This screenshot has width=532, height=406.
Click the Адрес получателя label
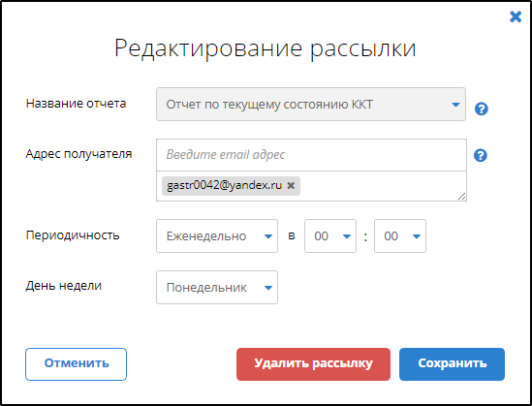coord(78,154)
